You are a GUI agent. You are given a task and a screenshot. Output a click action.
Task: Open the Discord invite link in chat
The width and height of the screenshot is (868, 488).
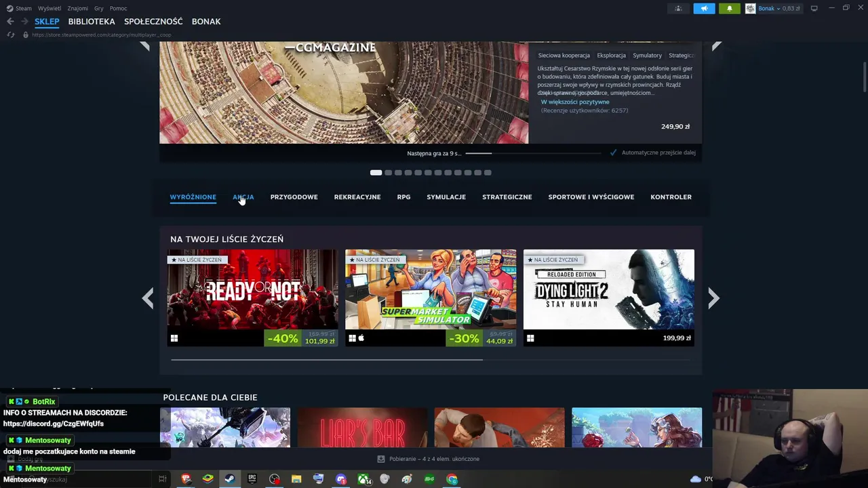(x=54, y=424)
